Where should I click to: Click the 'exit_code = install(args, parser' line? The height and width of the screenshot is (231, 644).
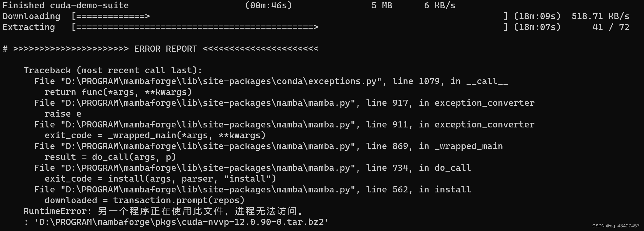[x=160, y=179]
